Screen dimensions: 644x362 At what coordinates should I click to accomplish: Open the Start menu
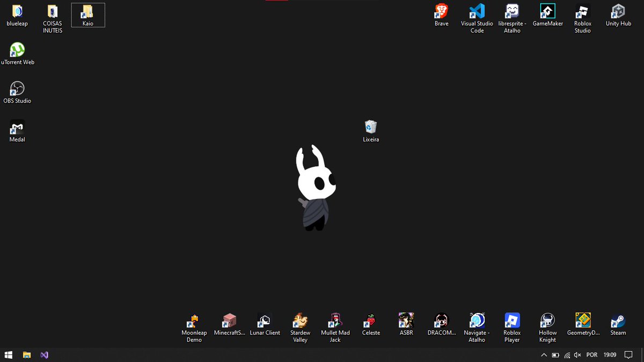[x=8, y=354]
